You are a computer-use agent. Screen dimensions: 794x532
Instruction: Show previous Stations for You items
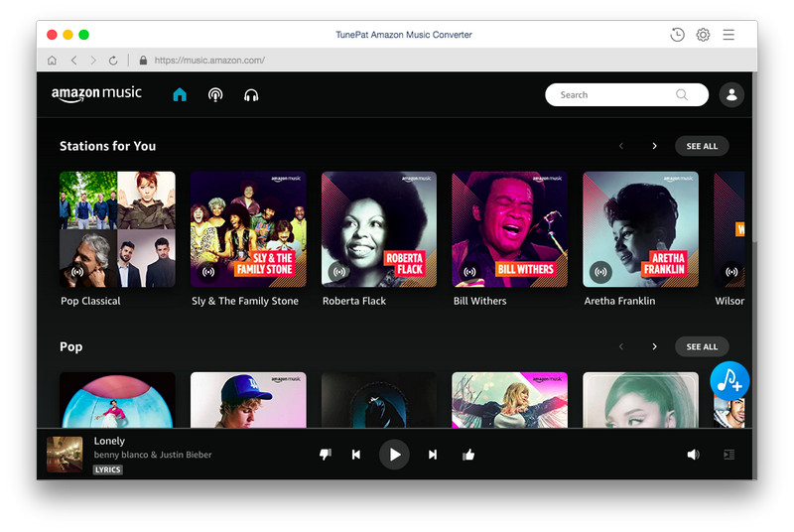621,146
